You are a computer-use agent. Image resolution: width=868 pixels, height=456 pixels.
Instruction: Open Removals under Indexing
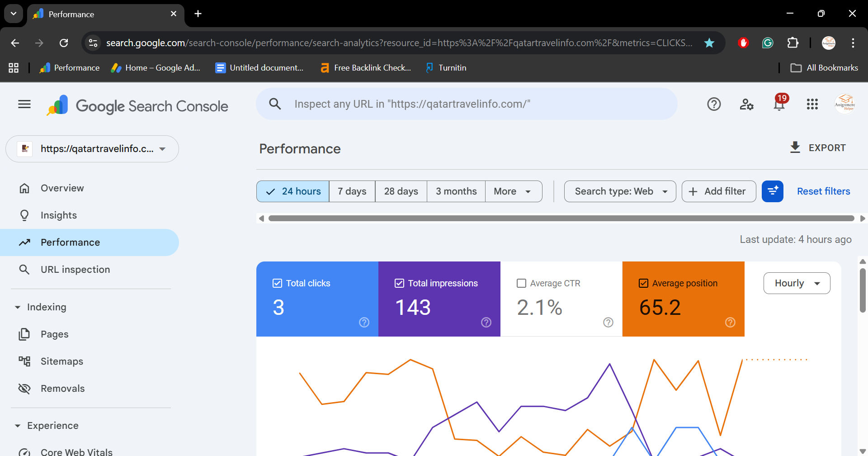coord(90,389)
